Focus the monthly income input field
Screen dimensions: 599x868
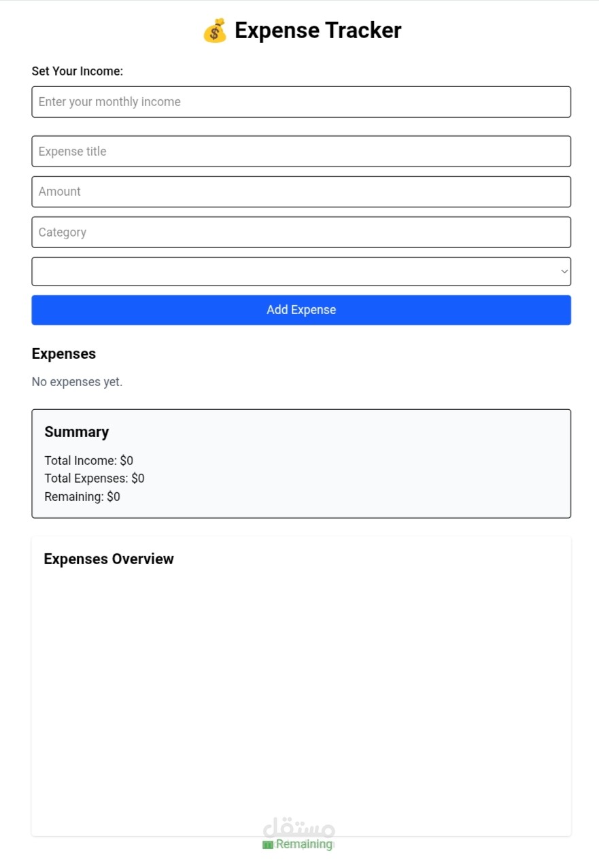point(301,102)
